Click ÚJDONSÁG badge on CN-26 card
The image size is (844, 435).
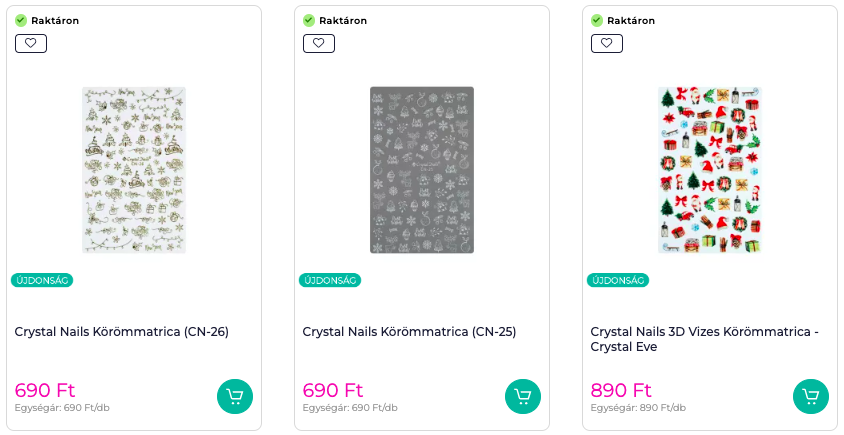(x=42, y=280)
